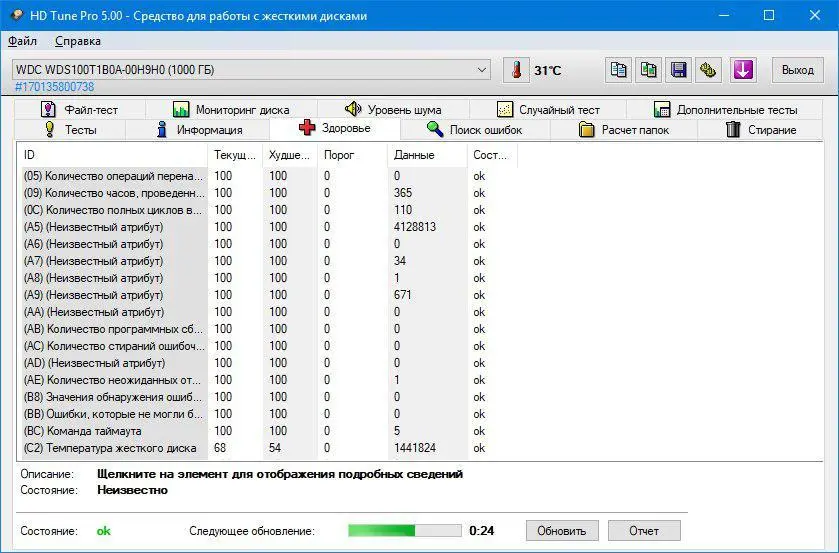The image size is (839, 553).
Task: Click the Текущ... column header
Action: click(x=235, y=155)
